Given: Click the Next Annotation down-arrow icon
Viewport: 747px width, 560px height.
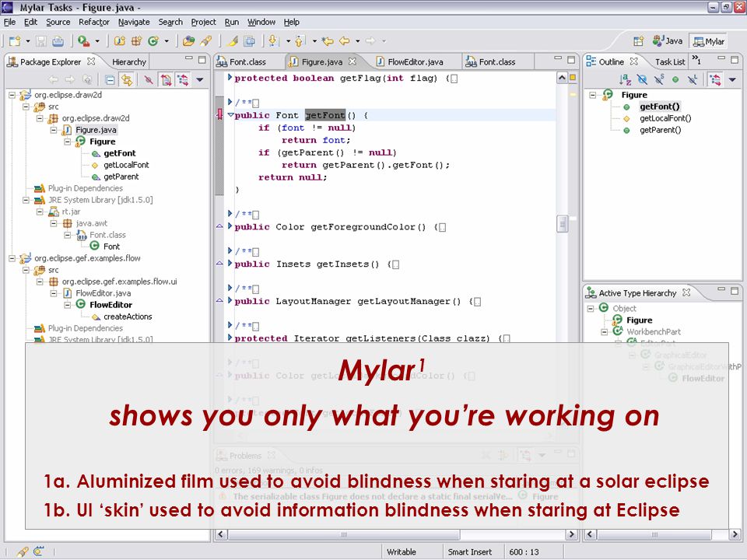Looking at the screenshot, I should pos(273,41).
